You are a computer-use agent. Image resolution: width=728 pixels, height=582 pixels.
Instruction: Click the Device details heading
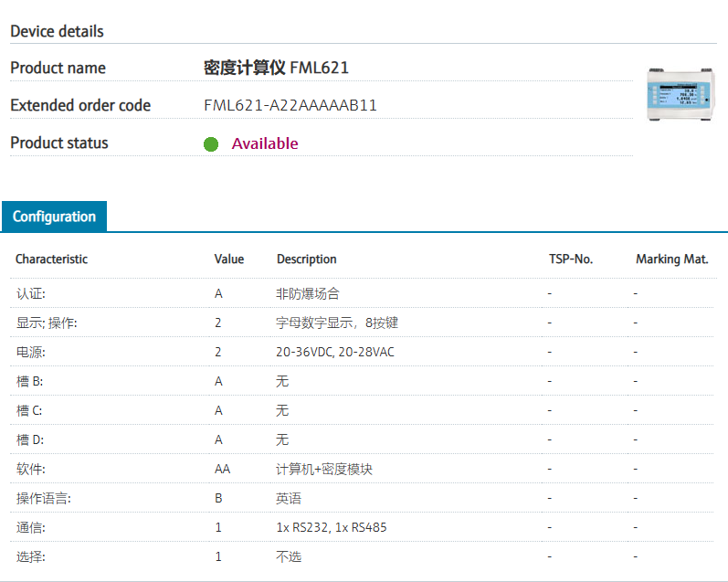(x=57, y=31)
